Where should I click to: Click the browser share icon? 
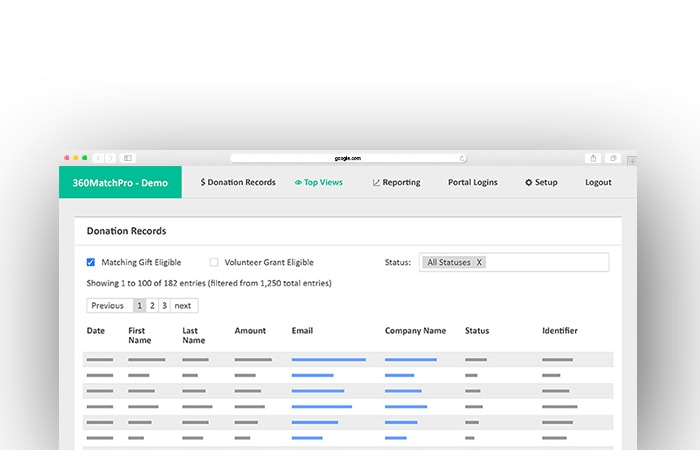(593, 158)
